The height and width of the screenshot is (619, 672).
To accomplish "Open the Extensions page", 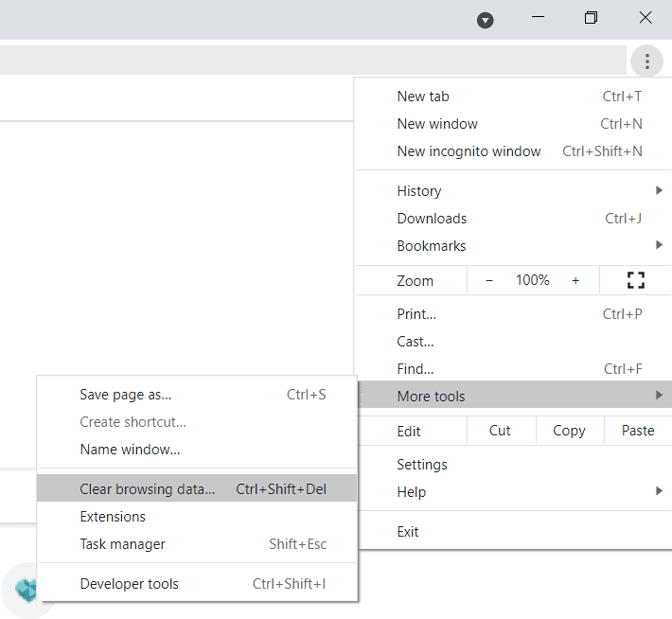I will [197, 516].
